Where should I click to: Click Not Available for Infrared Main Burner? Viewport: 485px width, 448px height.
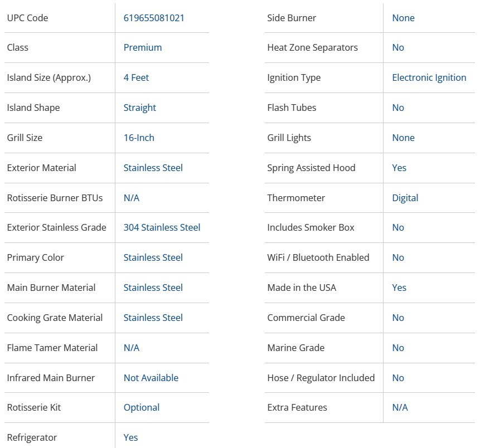pos(151,378)
